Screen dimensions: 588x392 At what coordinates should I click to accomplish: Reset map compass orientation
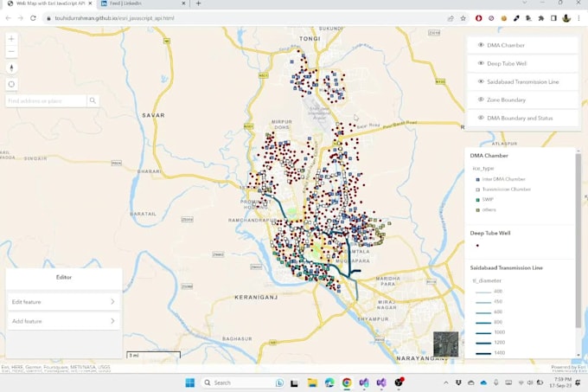11,67
